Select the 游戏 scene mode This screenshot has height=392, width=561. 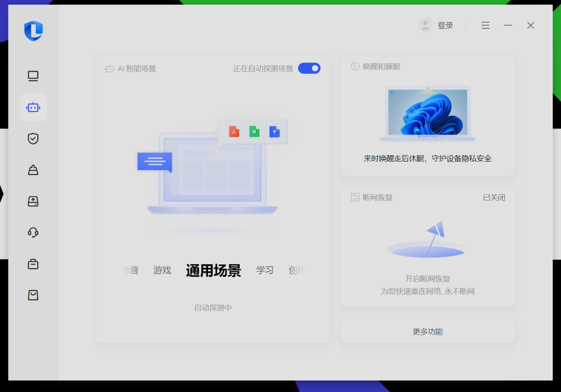pos(162,270)
